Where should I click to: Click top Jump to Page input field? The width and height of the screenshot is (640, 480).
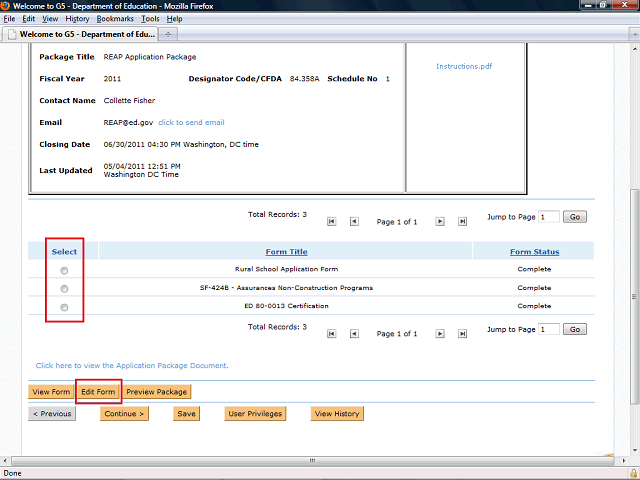pos(548,216)
